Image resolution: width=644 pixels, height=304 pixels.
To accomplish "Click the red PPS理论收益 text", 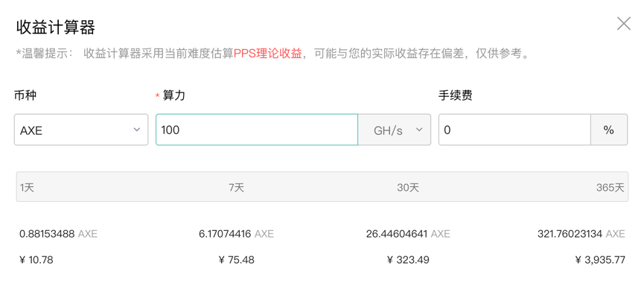I will pyautogui.click(x=268, y=54).
